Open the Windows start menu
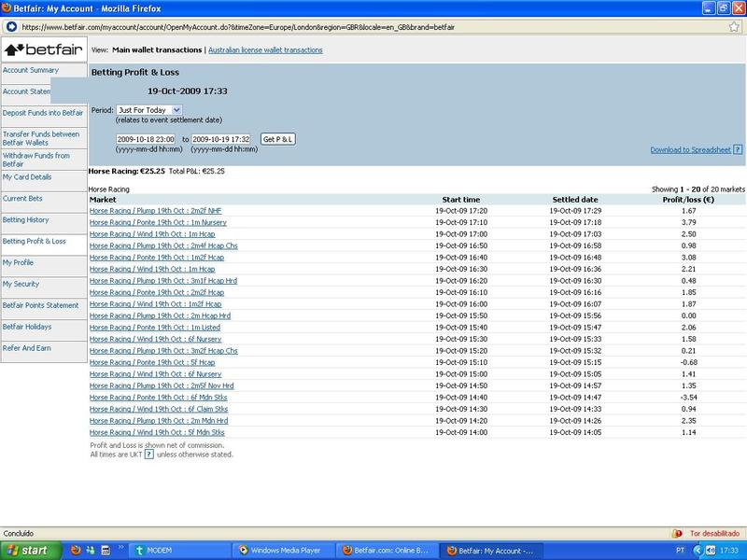The image size is (747, 560). pyautogui.click(x=31, y=551)
